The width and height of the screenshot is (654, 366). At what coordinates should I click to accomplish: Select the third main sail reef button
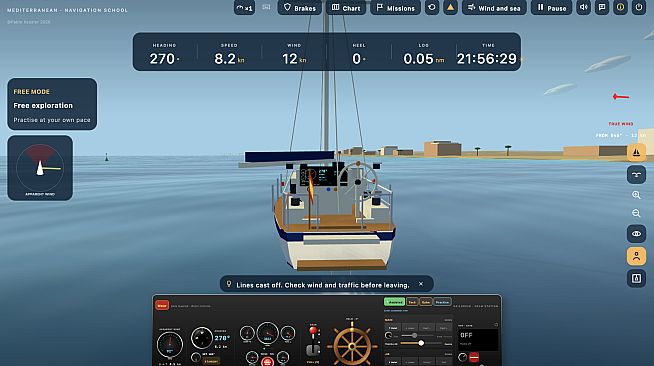[x=426, y=328]
